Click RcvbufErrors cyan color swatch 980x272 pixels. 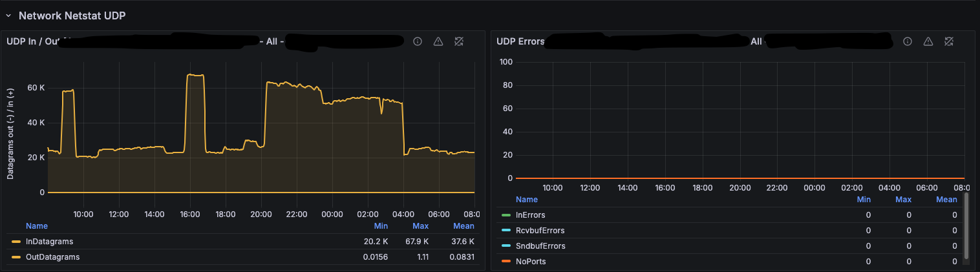[x=506, y=231]
